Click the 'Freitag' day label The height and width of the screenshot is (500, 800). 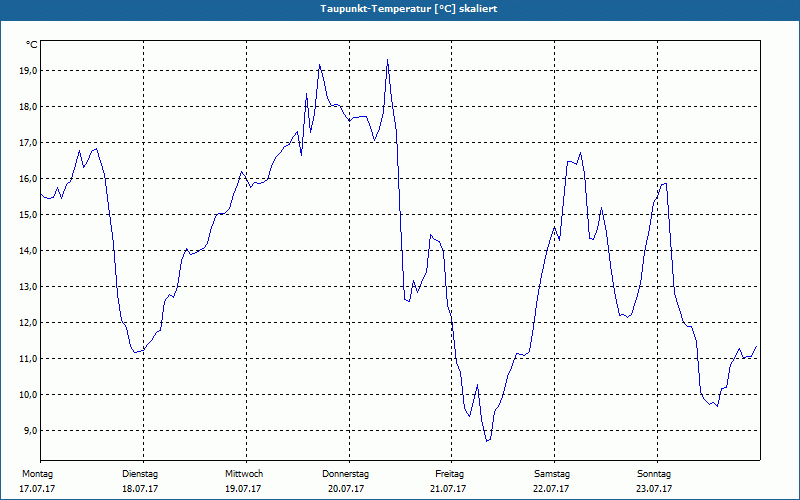tap(449, 474)
